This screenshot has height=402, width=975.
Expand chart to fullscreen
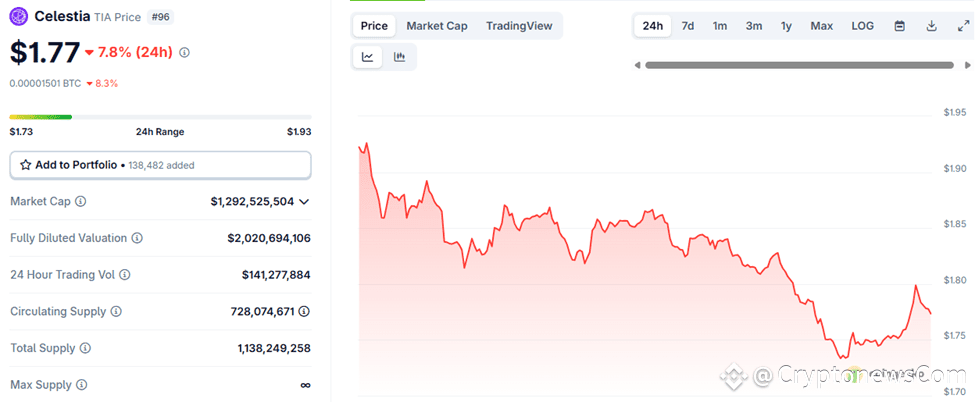962,26
